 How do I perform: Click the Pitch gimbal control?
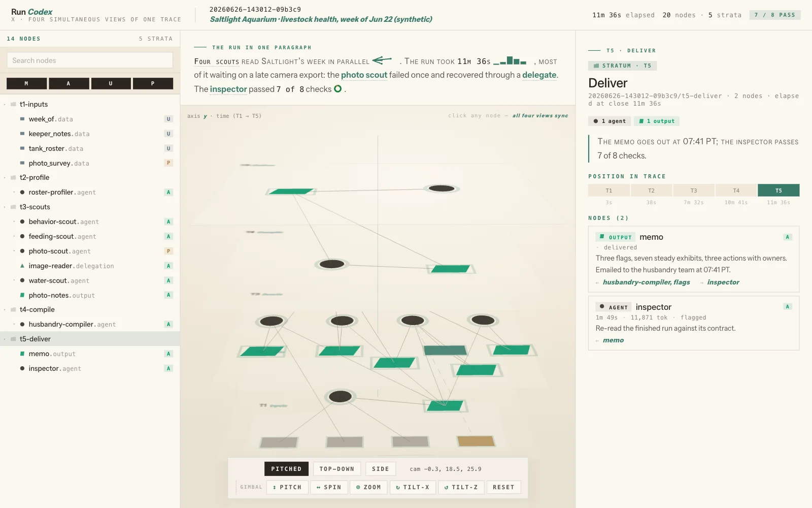pos(287,487)
